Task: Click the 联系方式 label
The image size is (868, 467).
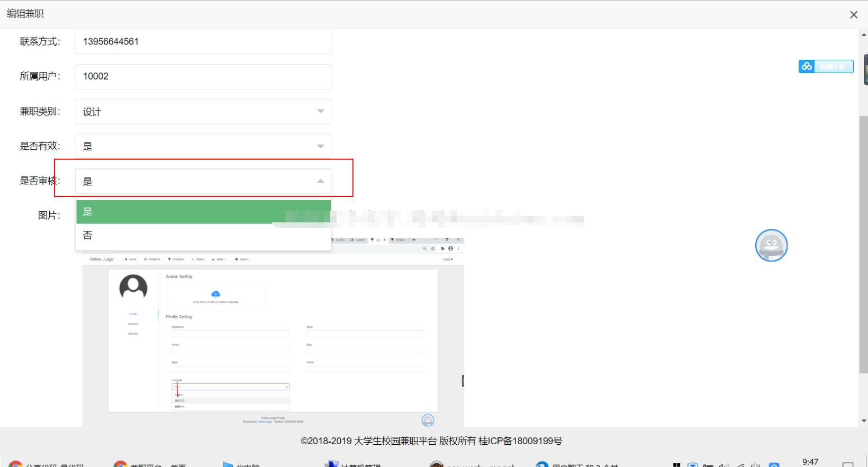Action: [40, 42]
